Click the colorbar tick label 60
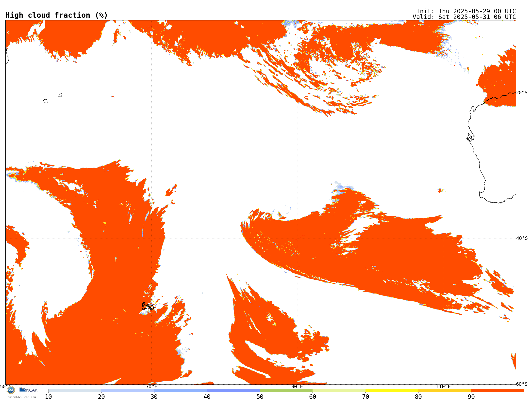This screenshot has width=532, height=400. (x=313, y=397)
